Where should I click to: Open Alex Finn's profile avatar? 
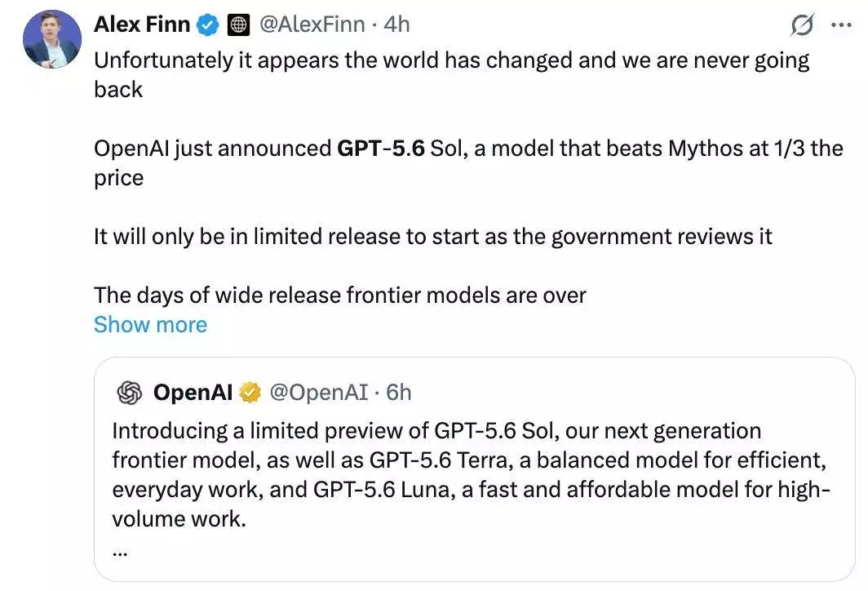click(51, 39)
